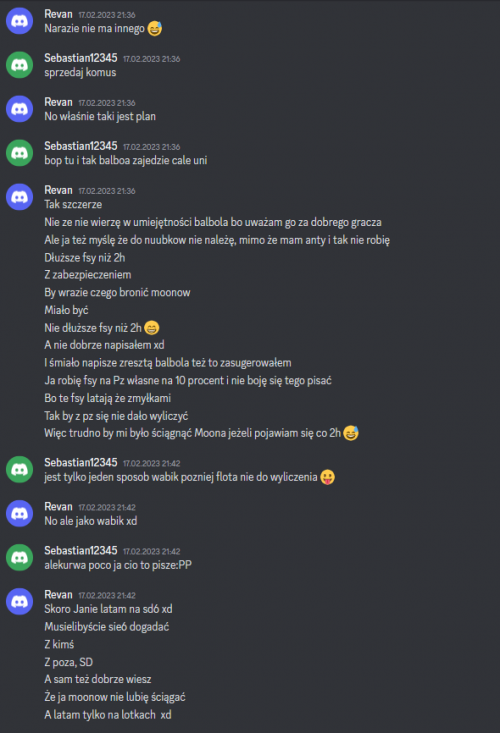The image size is (500, 733).
Task: Open Sebastian12345 username above 'sprzedaj komus'
Action: click(81, 58)
